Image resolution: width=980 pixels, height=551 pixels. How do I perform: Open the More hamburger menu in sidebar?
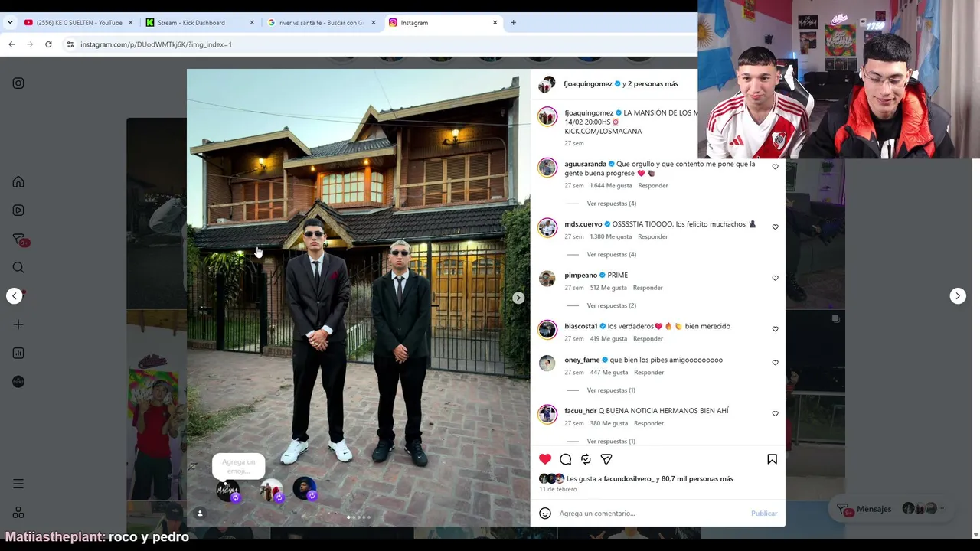click(18, 484)
